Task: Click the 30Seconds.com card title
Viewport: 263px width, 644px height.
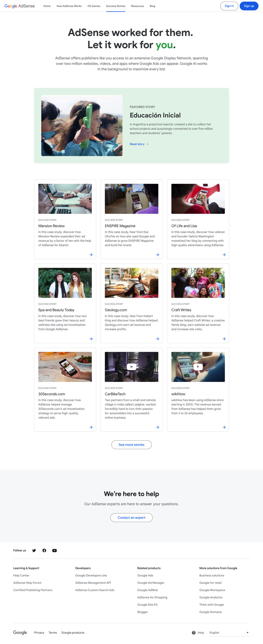Action: click(x=51, y=394)
